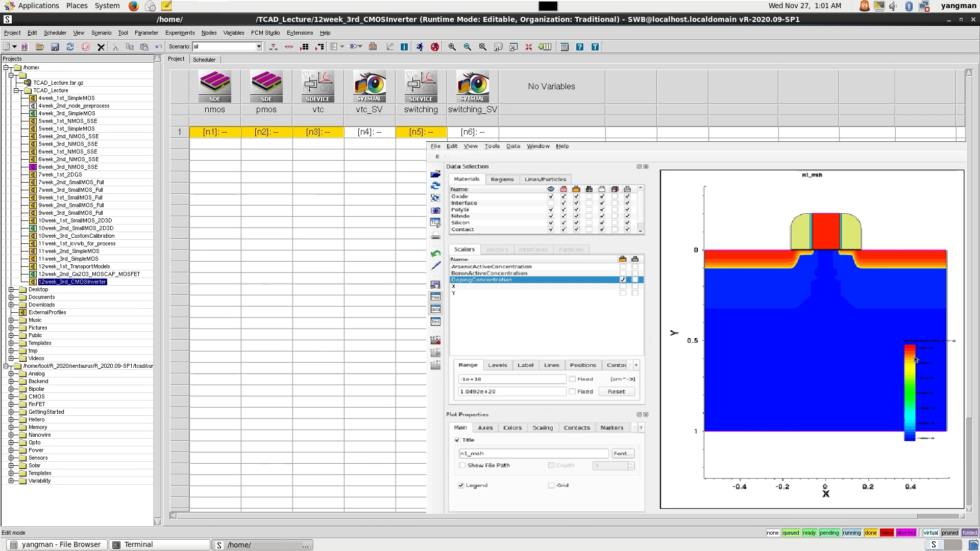Click the Font... button

click(x=623, y=454)
